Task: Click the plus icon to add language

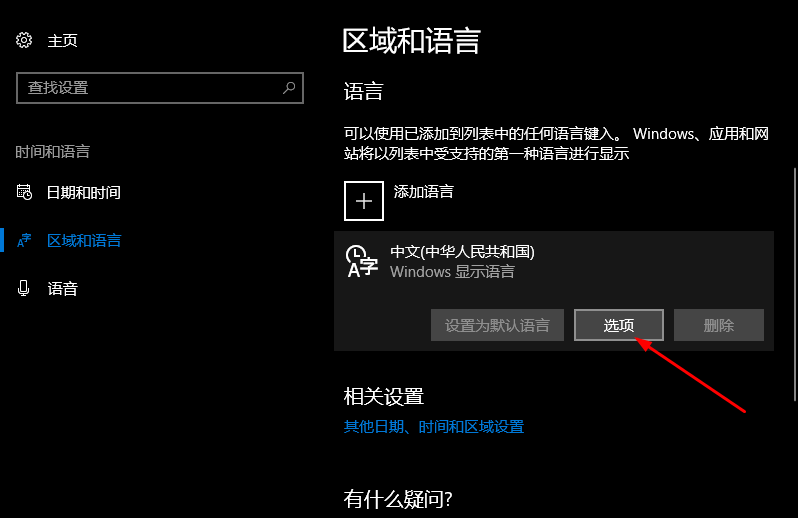Action: click(364, 201)
